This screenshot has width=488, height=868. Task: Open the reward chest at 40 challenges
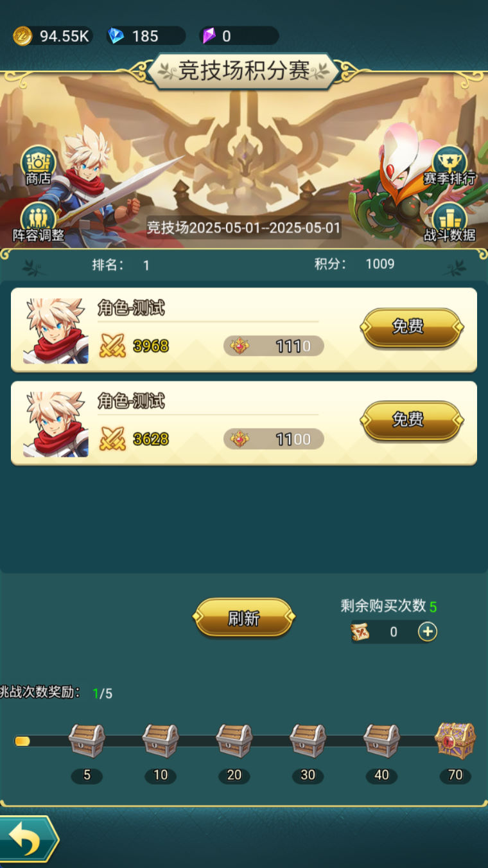click(x=382, y=741)
